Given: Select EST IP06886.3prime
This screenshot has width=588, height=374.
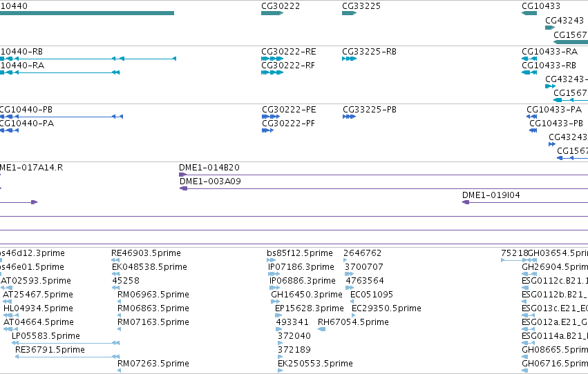Looking at the screenshot, I should pos(303,281).
